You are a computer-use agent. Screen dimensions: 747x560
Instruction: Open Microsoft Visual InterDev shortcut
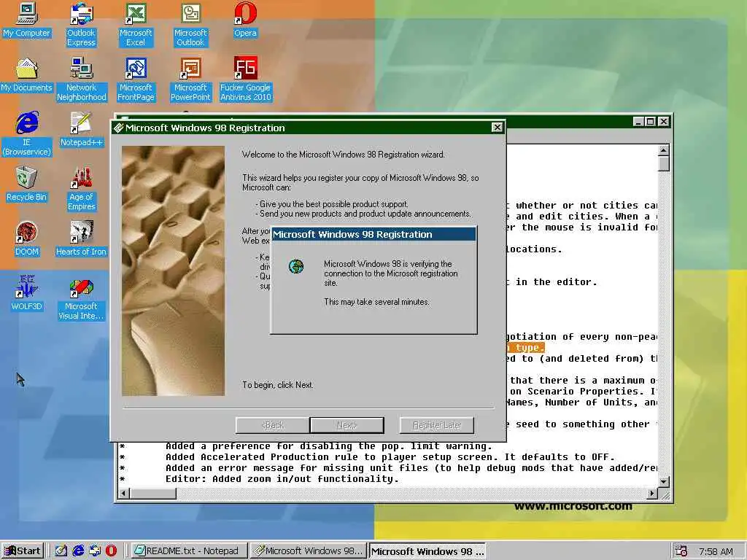coord(81,298)
